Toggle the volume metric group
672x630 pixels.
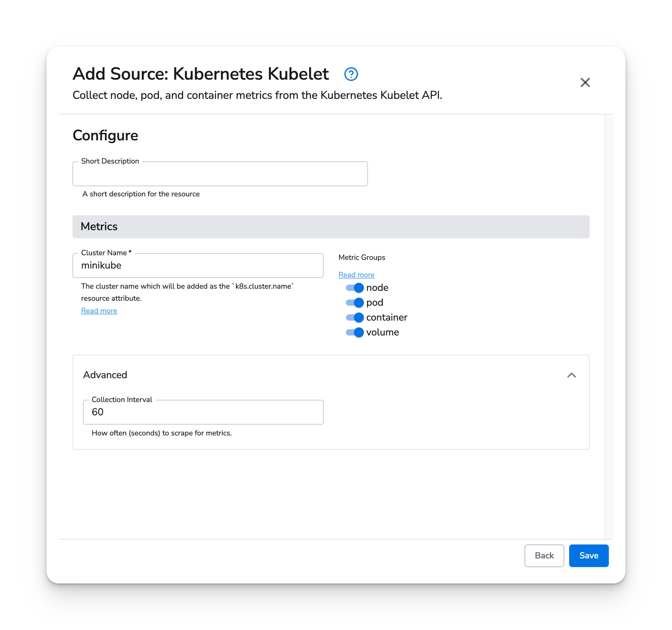point(354,332)
